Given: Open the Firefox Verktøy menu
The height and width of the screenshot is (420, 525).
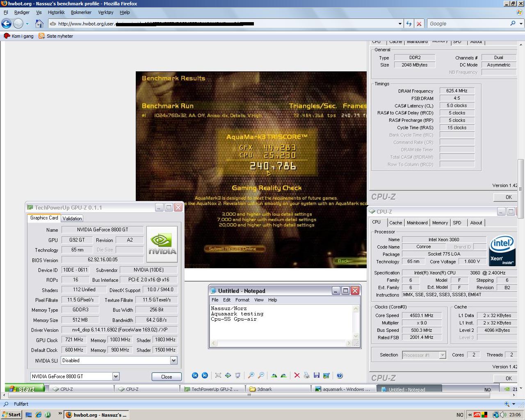Looking at the screenshot, I should (106, 12).
